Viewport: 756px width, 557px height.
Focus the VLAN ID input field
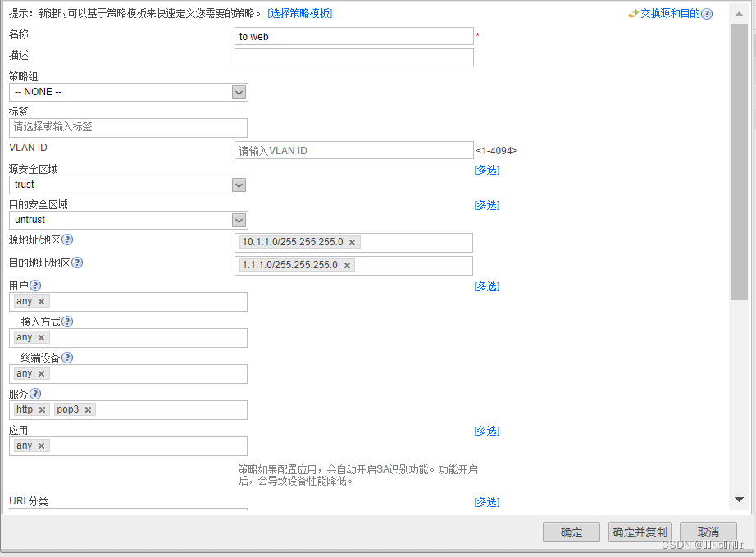pos(354,150)
